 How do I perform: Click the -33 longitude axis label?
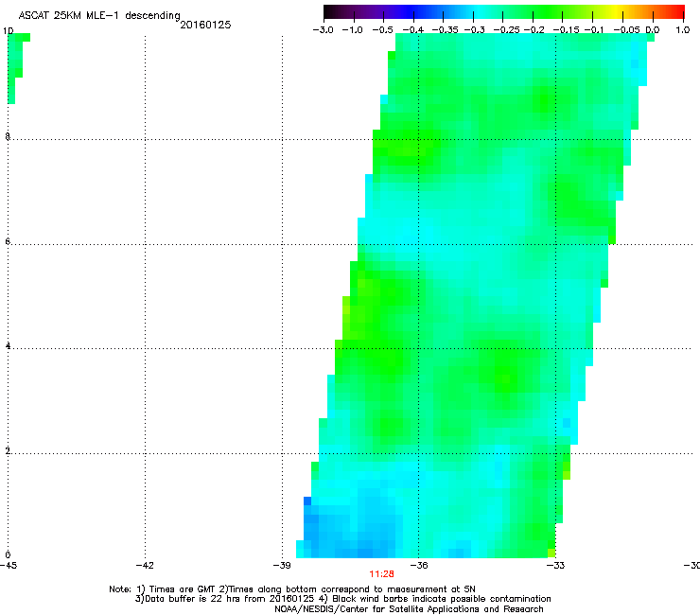click(555, 566)
